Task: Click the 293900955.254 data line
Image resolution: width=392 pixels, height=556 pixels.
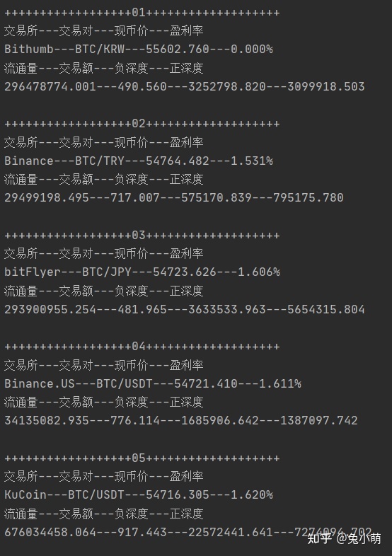Action: click(x=185, y=309)
